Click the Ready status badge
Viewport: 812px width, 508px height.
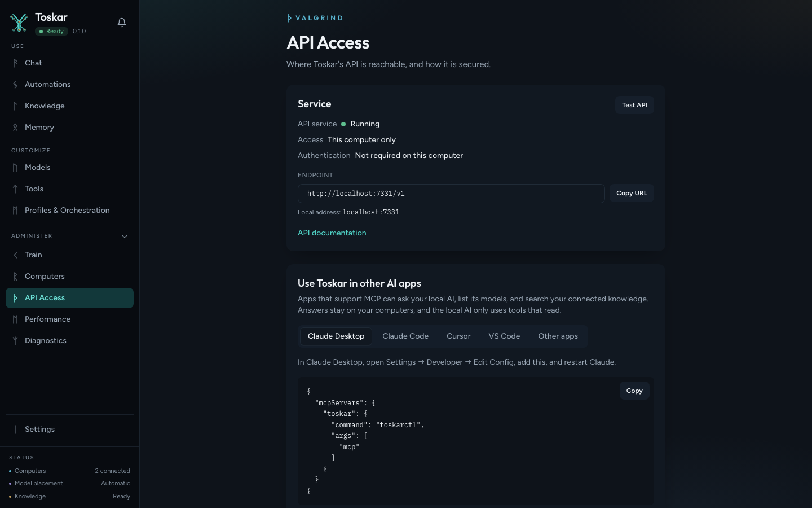click(x=51, y=32)
